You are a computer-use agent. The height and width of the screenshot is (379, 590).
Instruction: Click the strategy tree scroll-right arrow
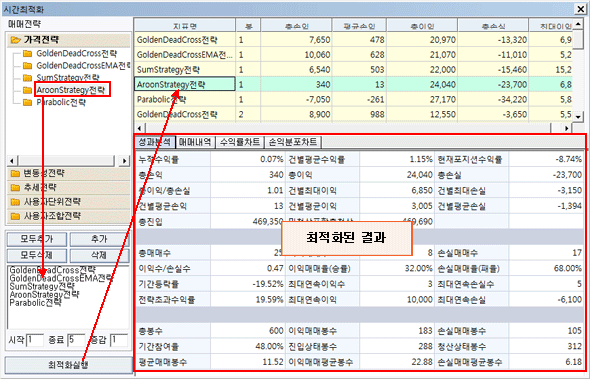coord(124,161)
